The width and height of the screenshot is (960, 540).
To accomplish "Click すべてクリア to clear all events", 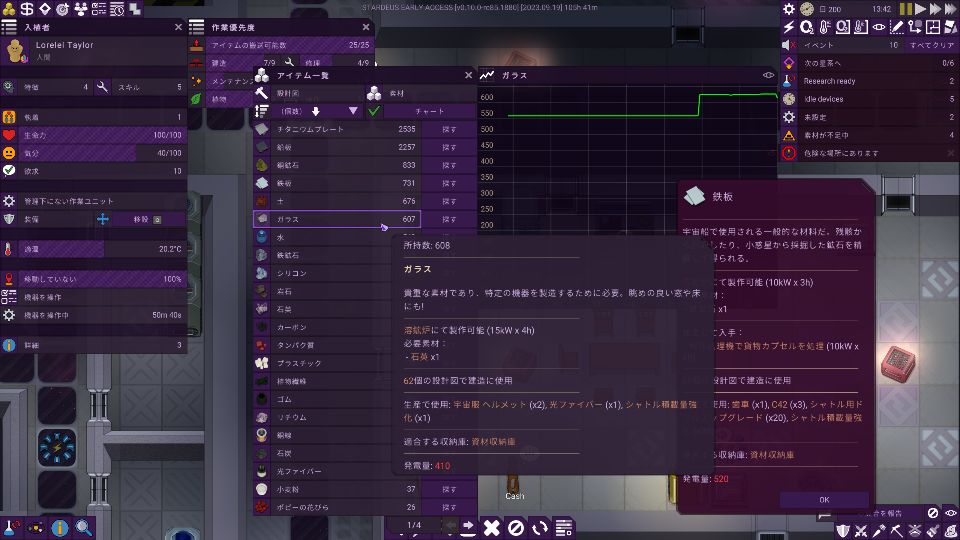I will pyautogui.click(x=931, y=45).
